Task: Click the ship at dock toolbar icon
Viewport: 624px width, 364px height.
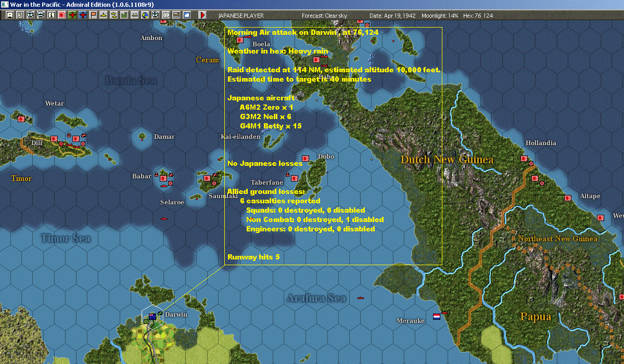Action: [x=134, y=15]
